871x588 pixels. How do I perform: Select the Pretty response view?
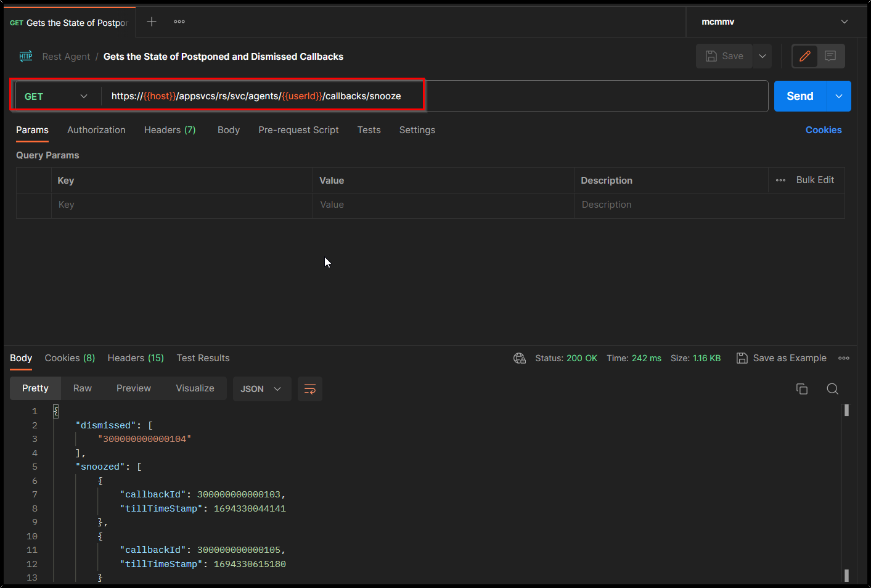[35, 388]
